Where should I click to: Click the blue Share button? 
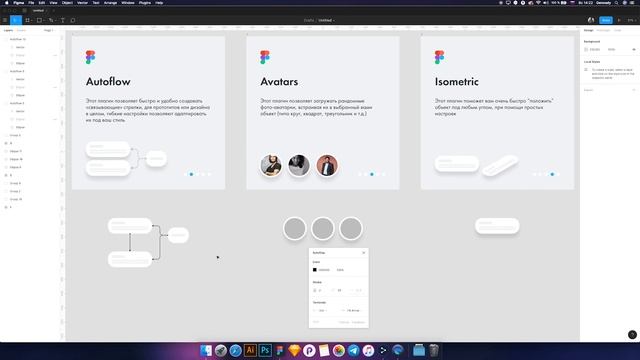(x=606, y=20)
